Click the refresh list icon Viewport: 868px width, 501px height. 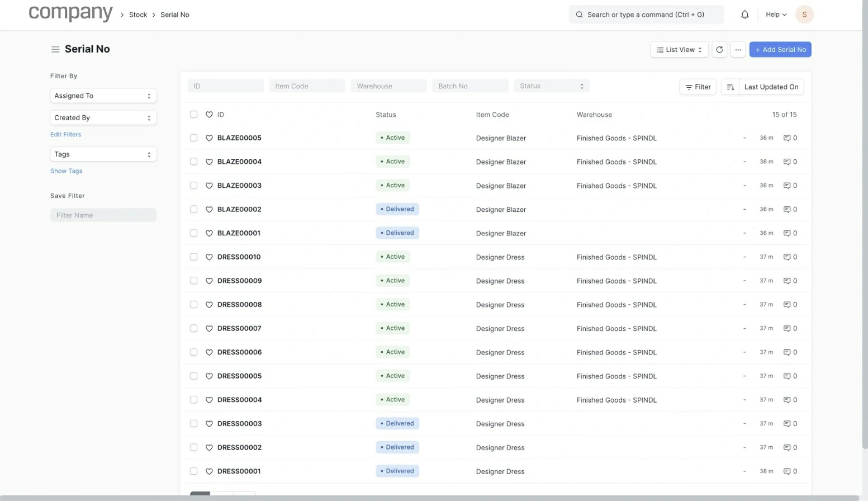point(719,50)
